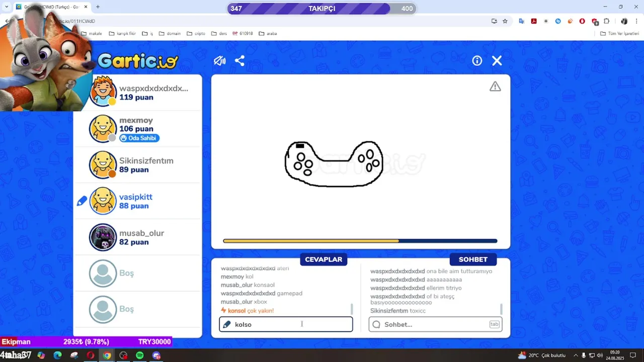Leave the room with the X icon
The image size is (644, 362).
[497, 61]
